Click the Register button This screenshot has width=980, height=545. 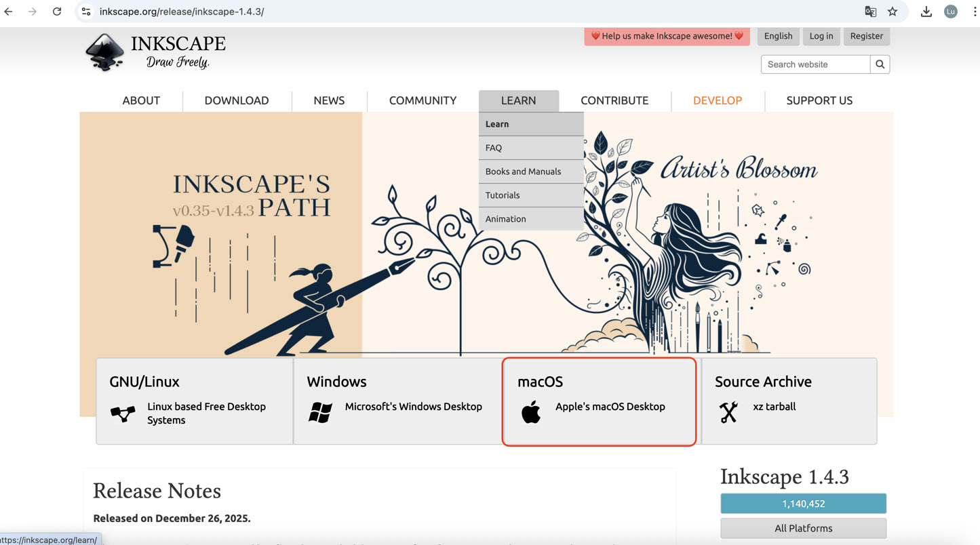[866, 36]
